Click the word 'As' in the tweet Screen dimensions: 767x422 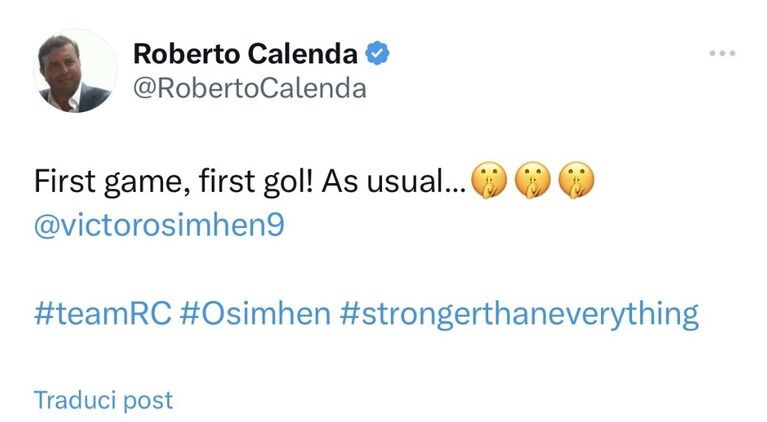pyautogui.click(x=339, y=181)
